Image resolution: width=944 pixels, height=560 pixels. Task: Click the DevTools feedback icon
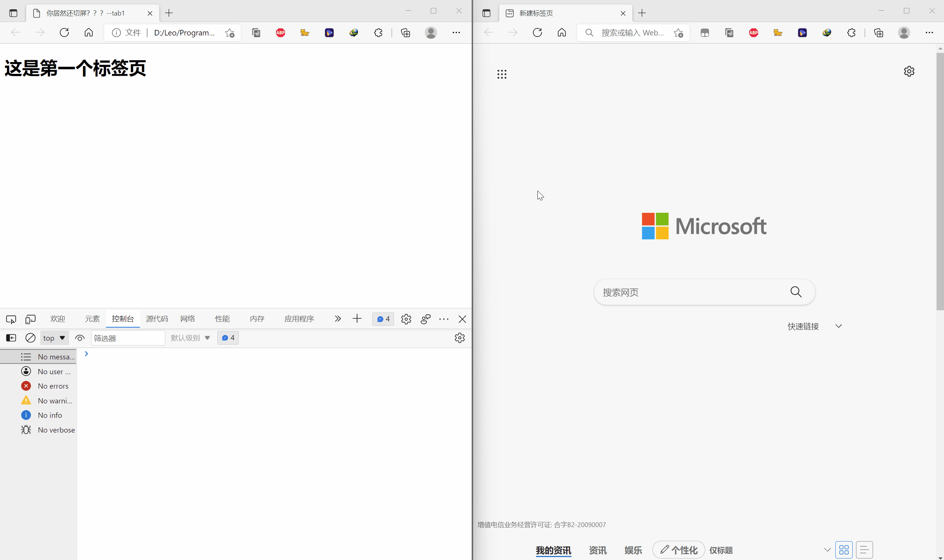point(425,319)
